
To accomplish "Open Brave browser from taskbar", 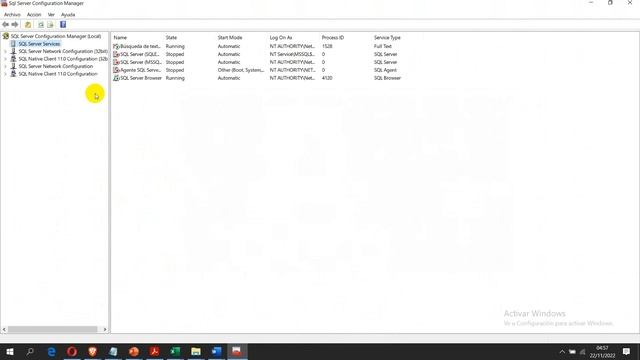I will pyautogui.click(x=93, y=351).
